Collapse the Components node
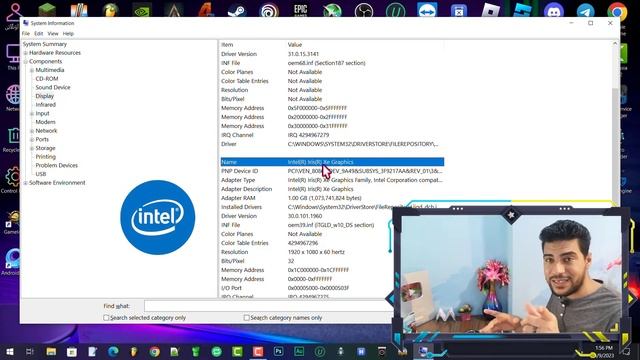The height and width of the screenshot is (360, 640). tap(26, 62)
